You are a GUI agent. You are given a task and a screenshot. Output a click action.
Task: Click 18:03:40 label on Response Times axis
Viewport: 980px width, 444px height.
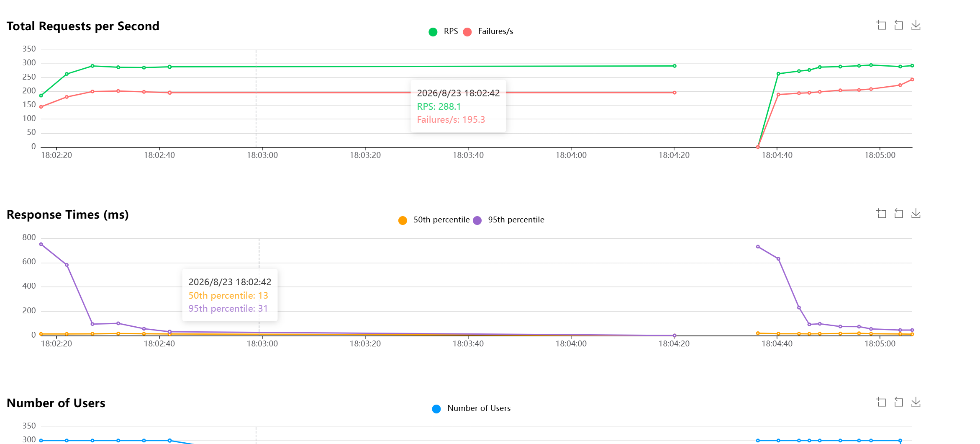pos(468,343)
